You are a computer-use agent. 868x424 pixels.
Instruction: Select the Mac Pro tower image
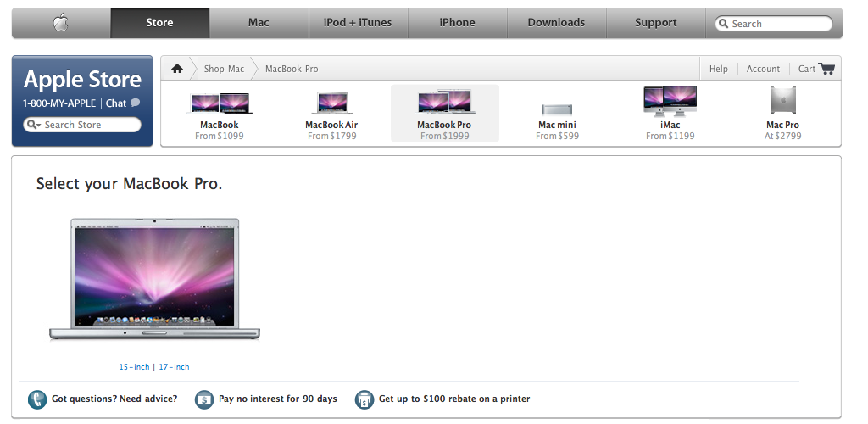782,100
